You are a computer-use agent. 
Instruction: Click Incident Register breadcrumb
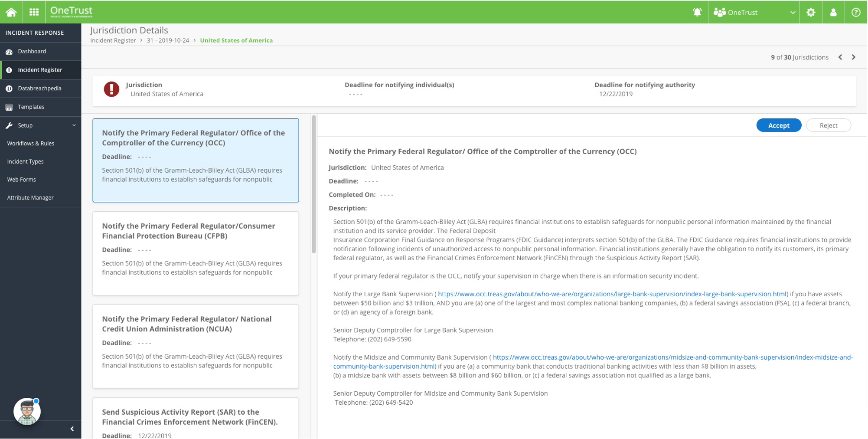pyautogui.click(x=113, y=40)
